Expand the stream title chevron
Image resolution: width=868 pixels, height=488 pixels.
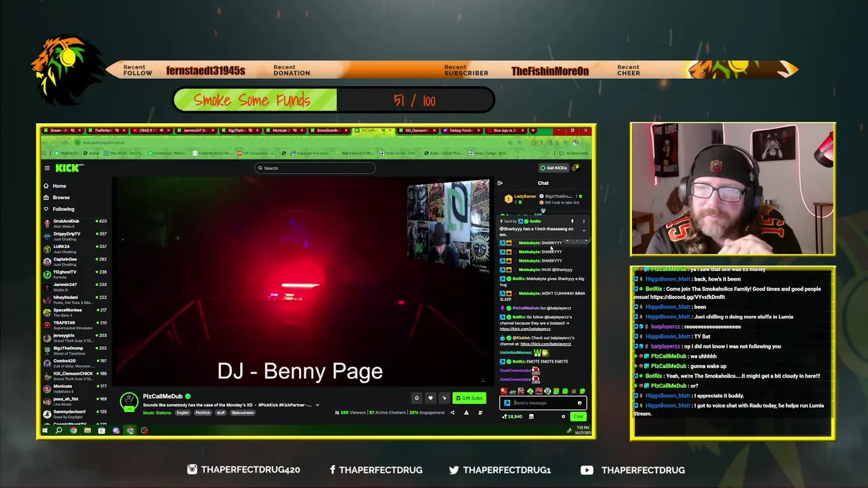(317, 405)
